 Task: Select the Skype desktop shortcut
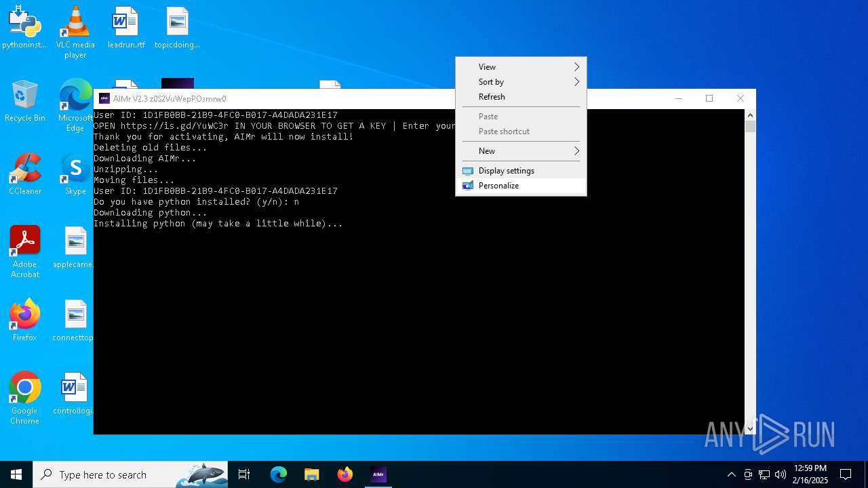point(75,174)
